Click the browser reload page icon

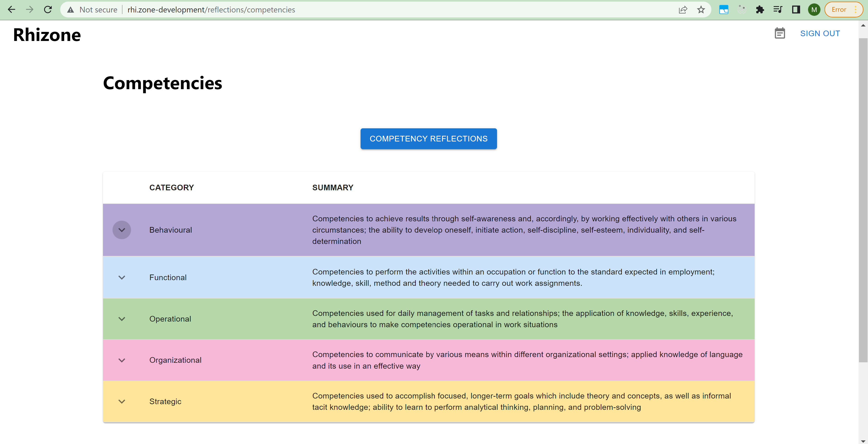[48, 10]
